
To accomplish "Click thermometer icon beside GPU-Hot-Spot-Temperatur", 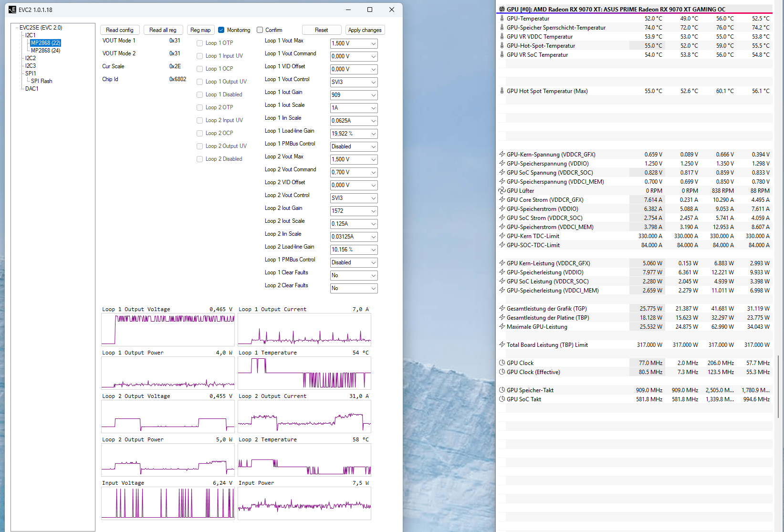I will [x=502, y=45].
